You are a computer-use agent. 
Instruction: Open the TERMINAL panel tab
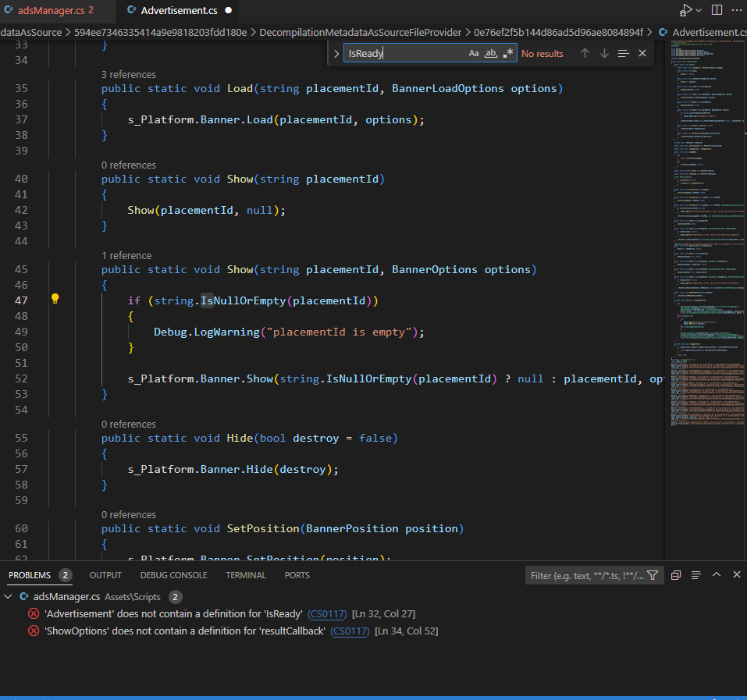[x=246, y=575]
